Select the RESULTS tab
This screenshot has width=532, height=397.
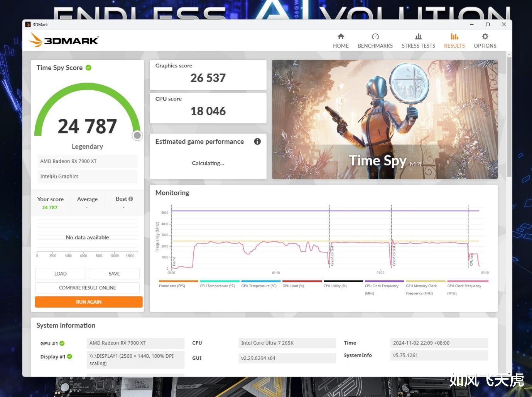(x=454, y=40)
